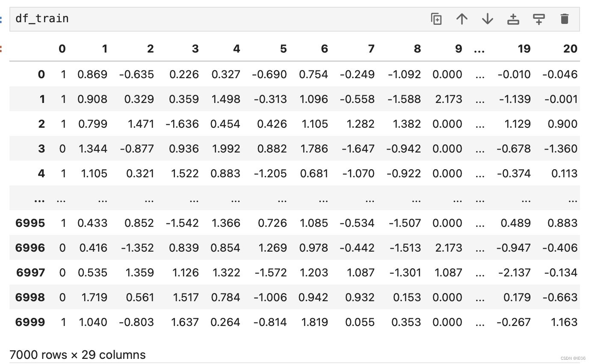
Task: Click the value -0.947
Action: point(514,248)
